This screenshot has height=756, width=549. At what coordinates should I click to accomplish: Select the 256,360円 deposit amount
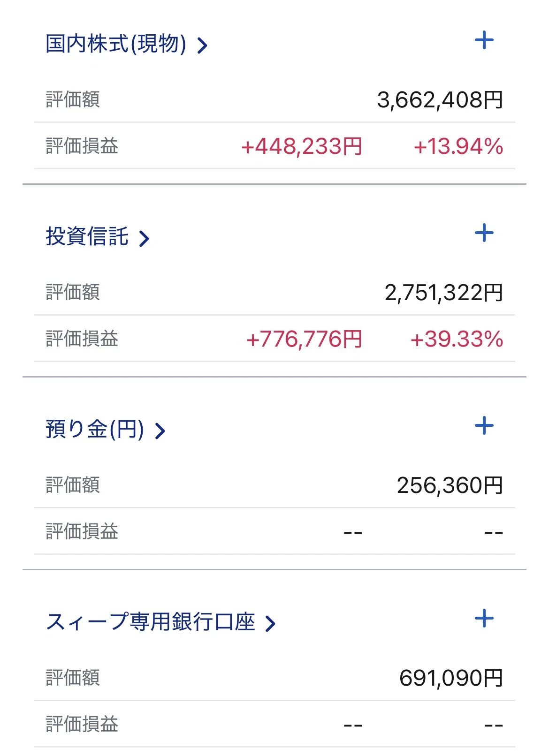[x=450, y=485]
